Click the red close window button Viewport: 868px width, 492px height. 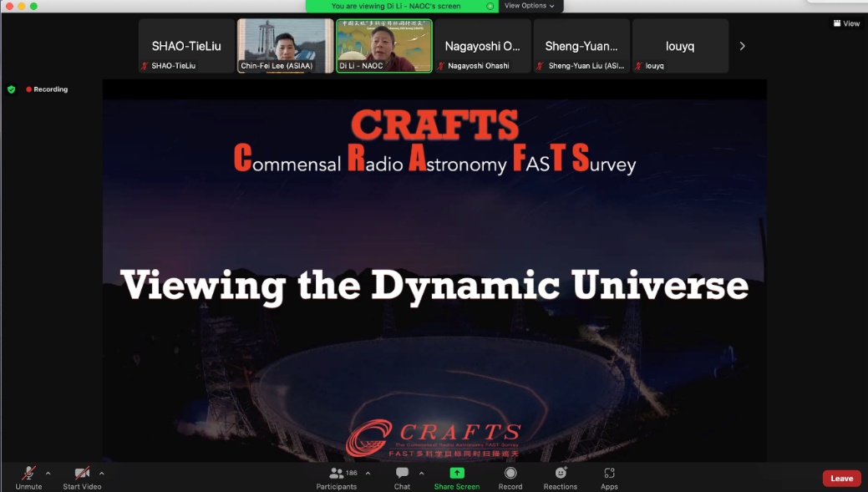pyautogui.click(x=9, y=6)
